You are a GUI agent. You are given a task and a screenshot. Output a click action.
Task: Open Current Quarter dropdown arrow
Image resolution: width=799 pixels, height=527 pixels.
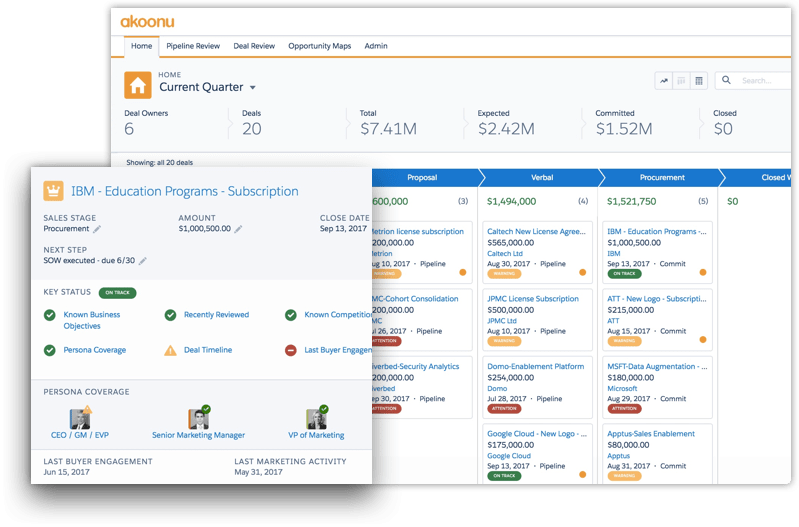tap(253, 88)
